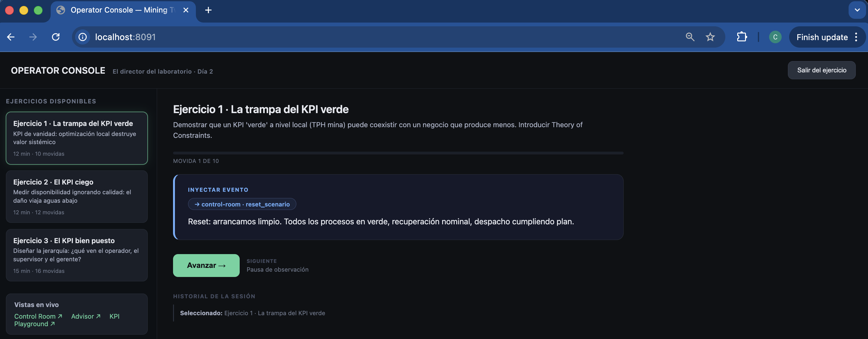This screenshot has height=339, width=868.
Task: Expand the tab search dropdown arrow
Action: [x=857, y=10]
